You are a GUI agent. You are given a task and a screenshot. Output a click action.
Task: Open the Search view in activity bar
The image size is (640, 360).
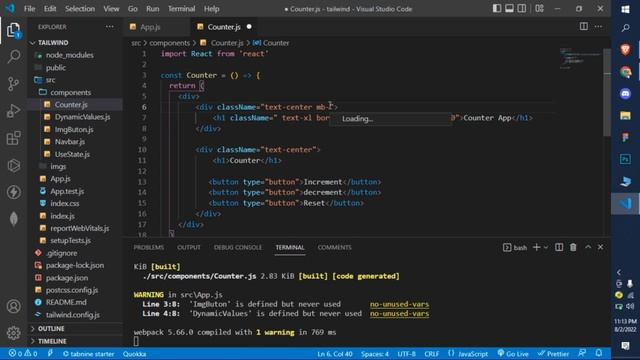click(13, 56)
